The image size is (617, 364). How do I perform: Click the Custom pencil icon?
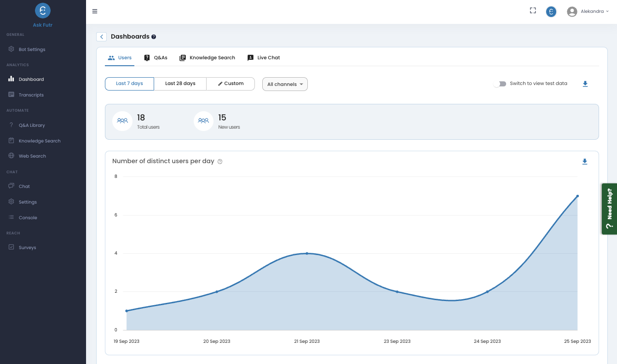(220, 84)
